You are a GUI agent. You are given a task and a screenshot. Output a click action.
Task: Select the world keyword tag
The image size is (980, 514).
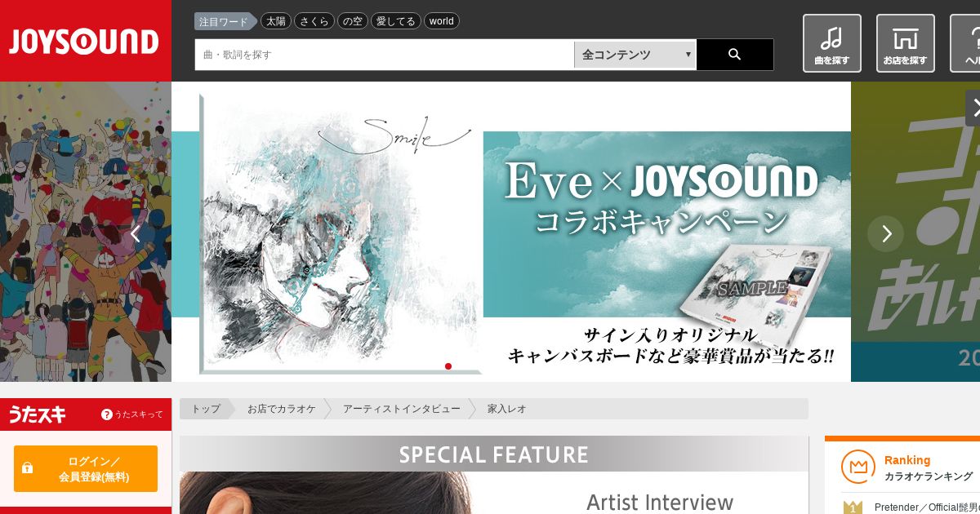442,21
